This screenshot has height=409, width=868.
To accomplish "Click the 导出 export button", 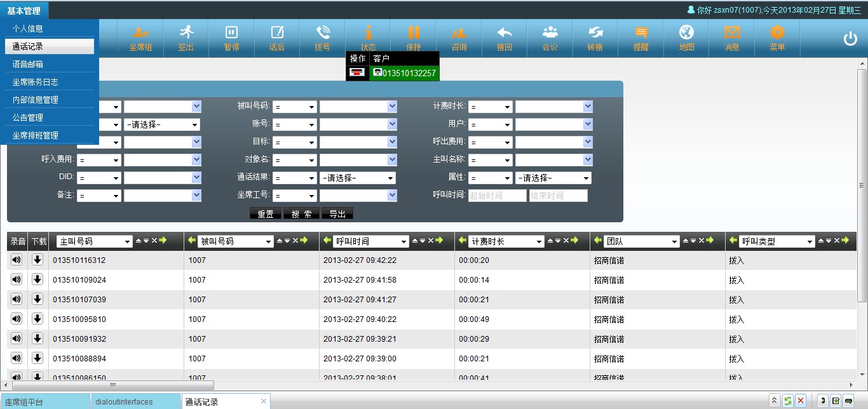I will click(337, 214).
